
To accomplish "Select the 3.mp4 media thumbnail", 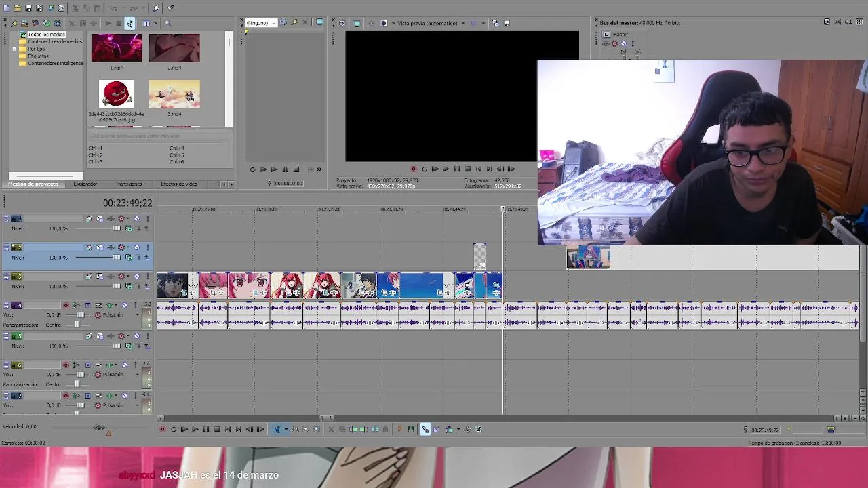I will click(x=174, y=94).
